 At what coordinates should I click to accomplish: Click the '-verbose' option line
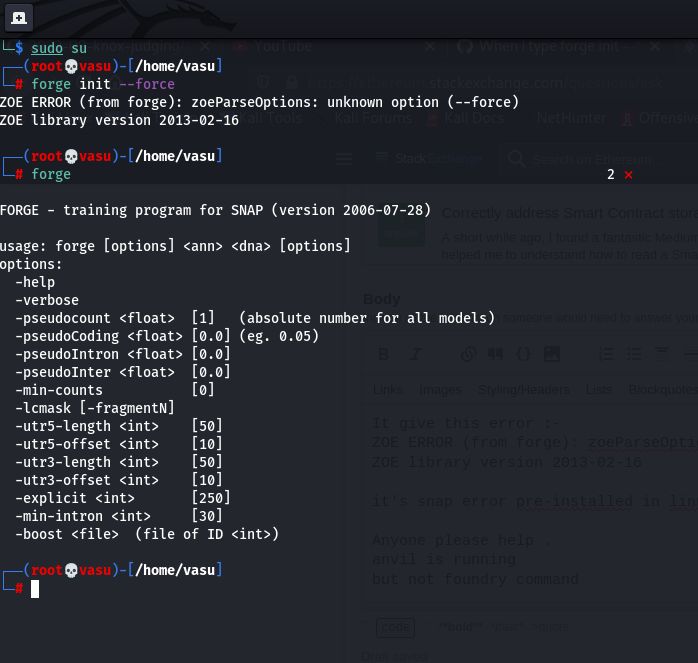click(x=47, y=300)
